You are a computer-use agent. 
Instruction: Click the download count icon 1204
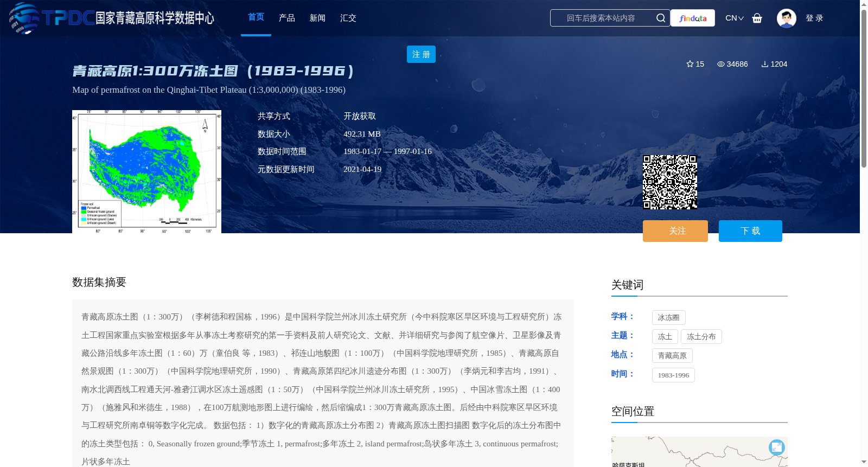764,64
